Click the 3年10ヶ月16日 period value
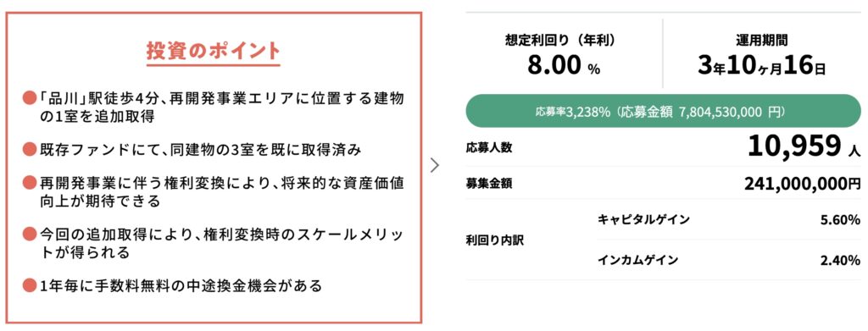This screenshot has width=868, height=331. point(762,66)
